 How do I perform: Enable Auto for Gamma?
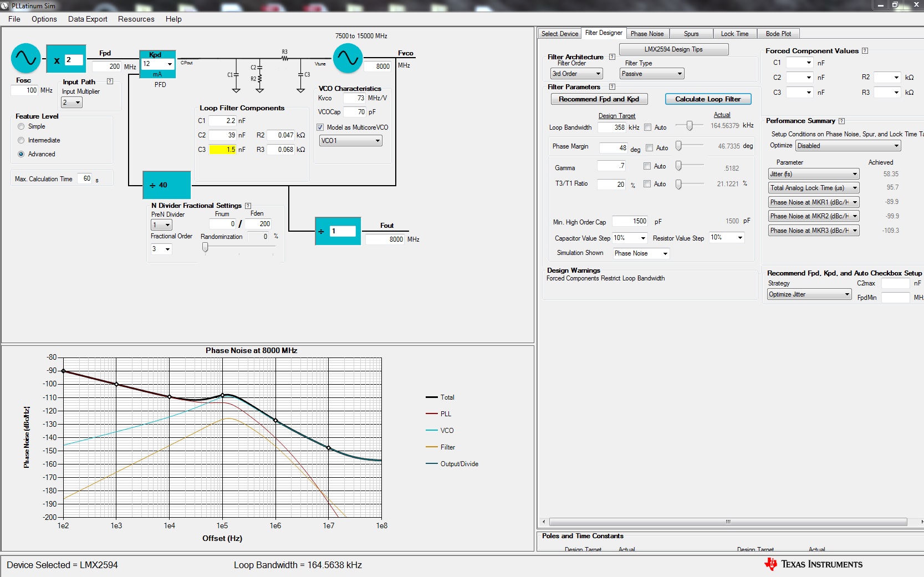[x=647, y=166]
